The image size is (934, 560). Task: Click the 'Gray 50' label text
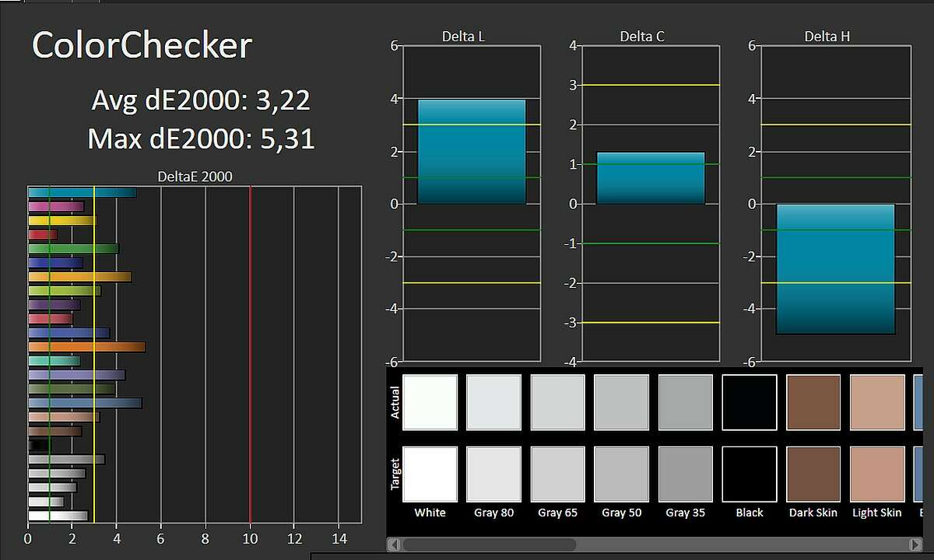(x=621, y=513)
